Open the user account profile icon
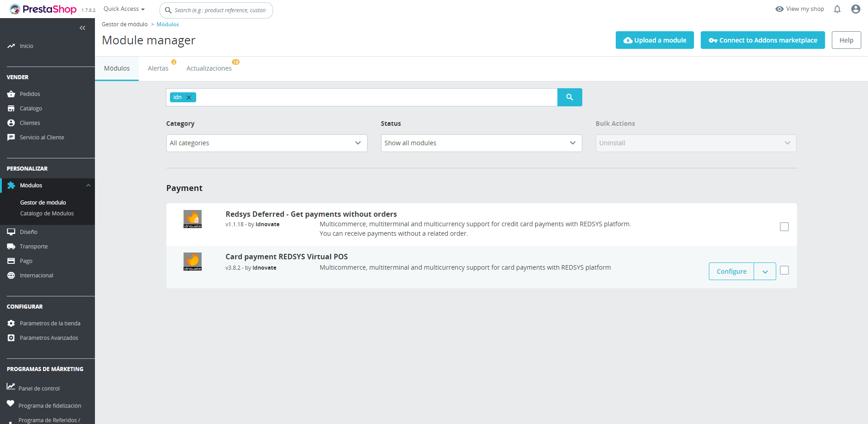Image resolution: width=868 pixels, height=424 pixels. point(856,9)
